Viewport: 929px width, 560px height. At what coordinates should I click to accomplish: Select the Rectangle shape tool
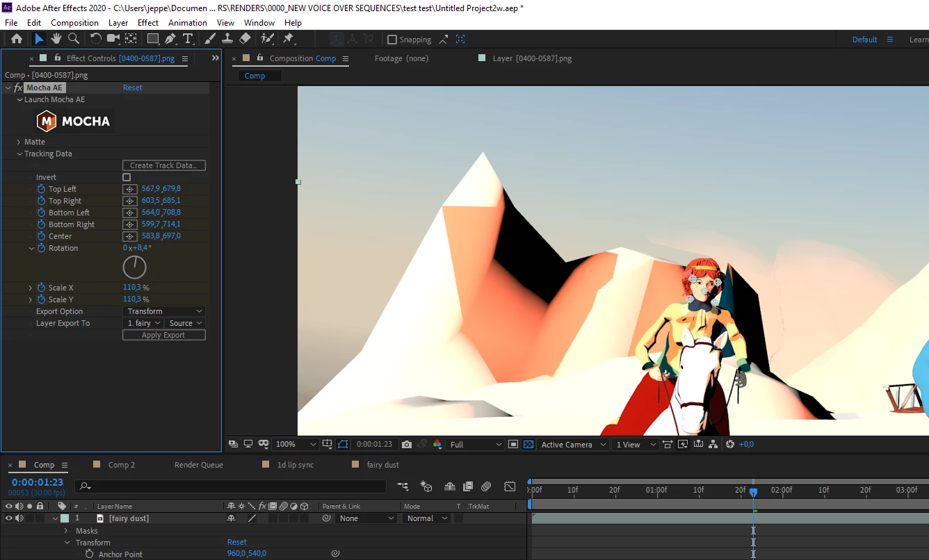[153, 39]
